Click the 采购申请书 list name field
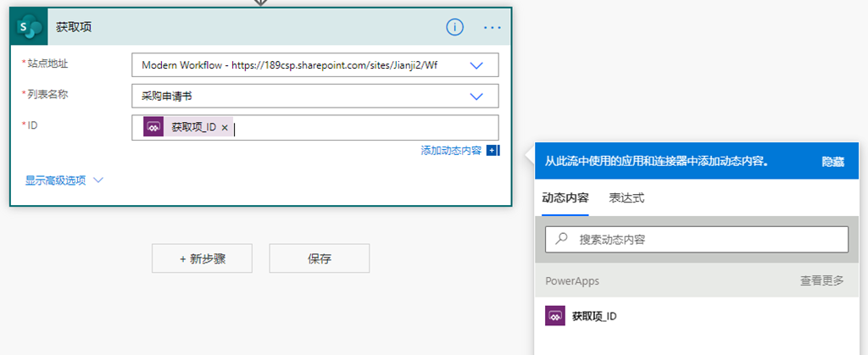868x355 pixels. (315, 97)
